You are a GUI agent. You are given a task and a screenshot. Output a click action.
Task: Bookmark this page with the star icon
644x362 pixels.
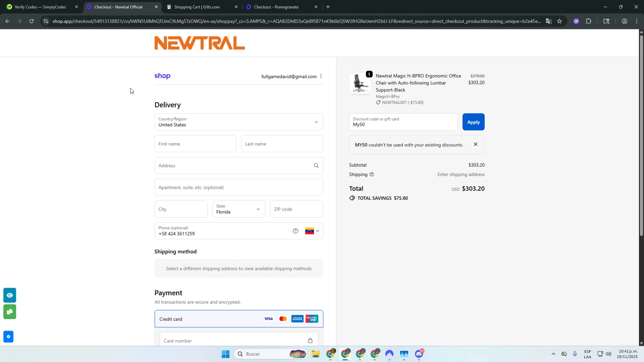pos(559,21)
